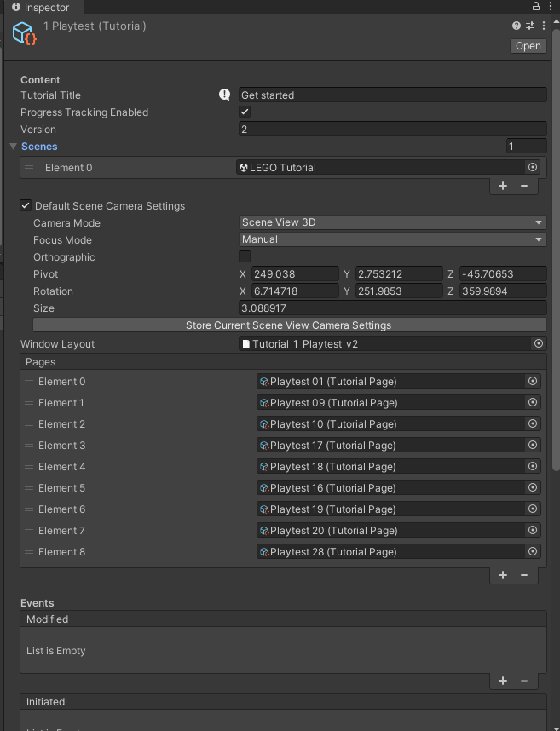560x731 pixels.
Task: Click the lock icon in Inspector header
Action: click(x=536, y=7)
